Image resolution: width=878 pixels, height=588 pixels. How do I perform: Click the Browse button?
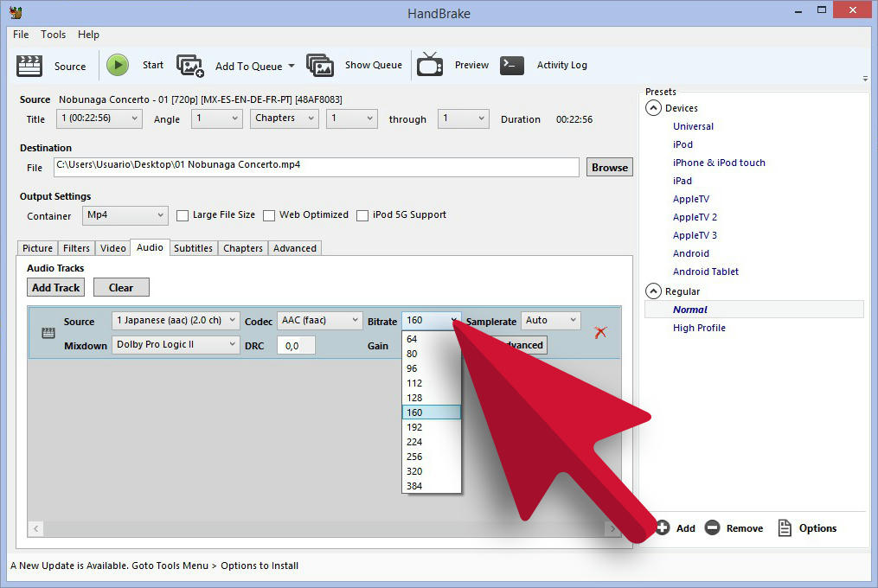[610, 168]
